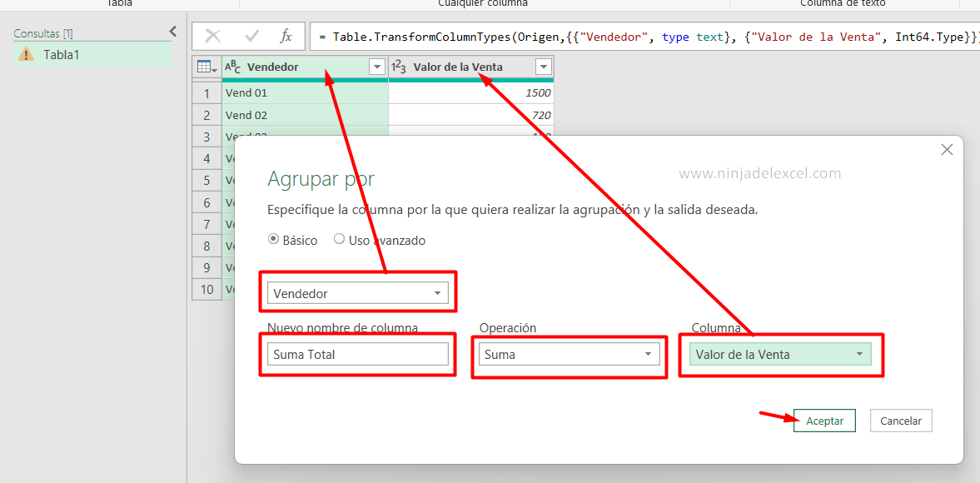Select the Uso avanzado radio option
Image resolution: width=980 pixels, height=483 pixels.
339,240
